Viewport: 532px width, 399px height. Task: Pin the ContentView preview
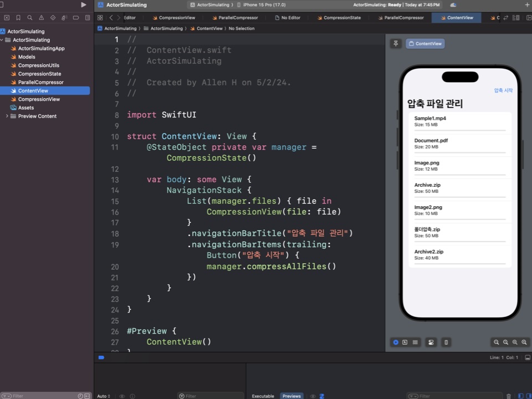pos(396,44)
